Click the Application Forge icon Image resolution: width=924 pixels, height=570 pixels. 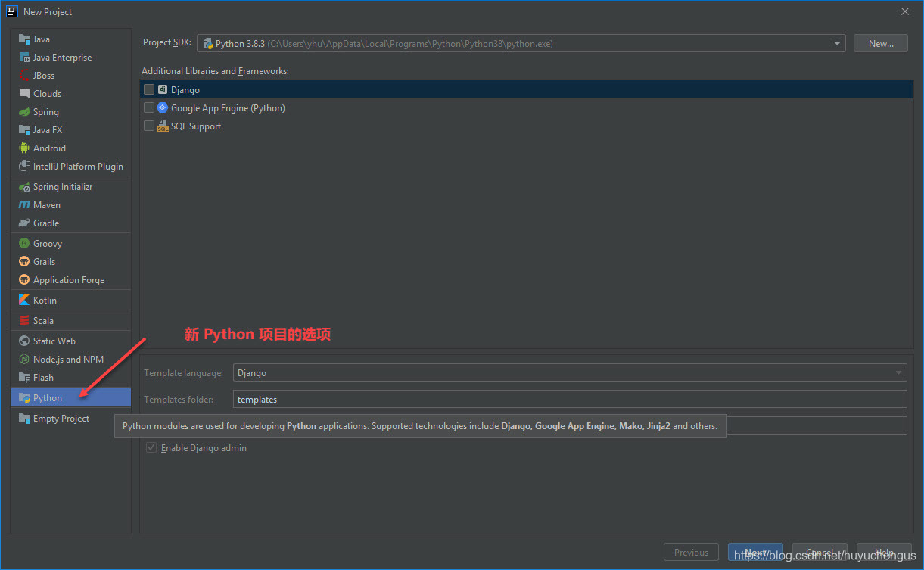[24, 280]
